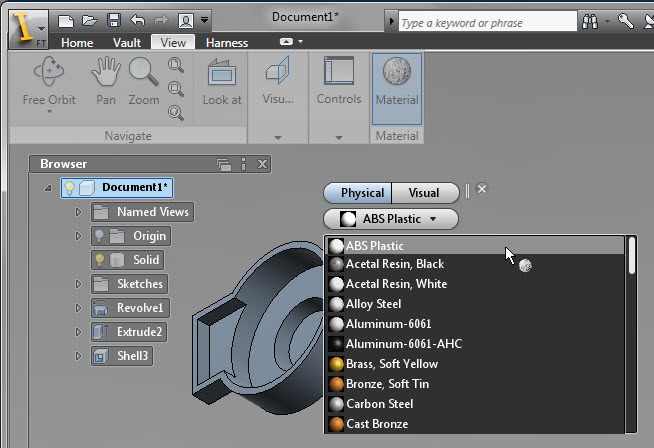Screen dimensions: 654x448
Task: Open the Inventor application menu button
Action: (x=28, y=29)
